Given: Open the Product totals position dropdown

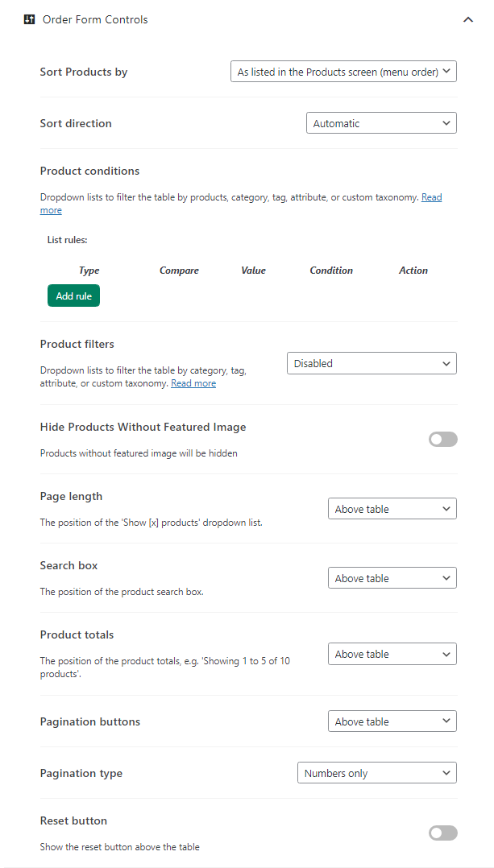Looking at the screenshot, I should point(392,654).
